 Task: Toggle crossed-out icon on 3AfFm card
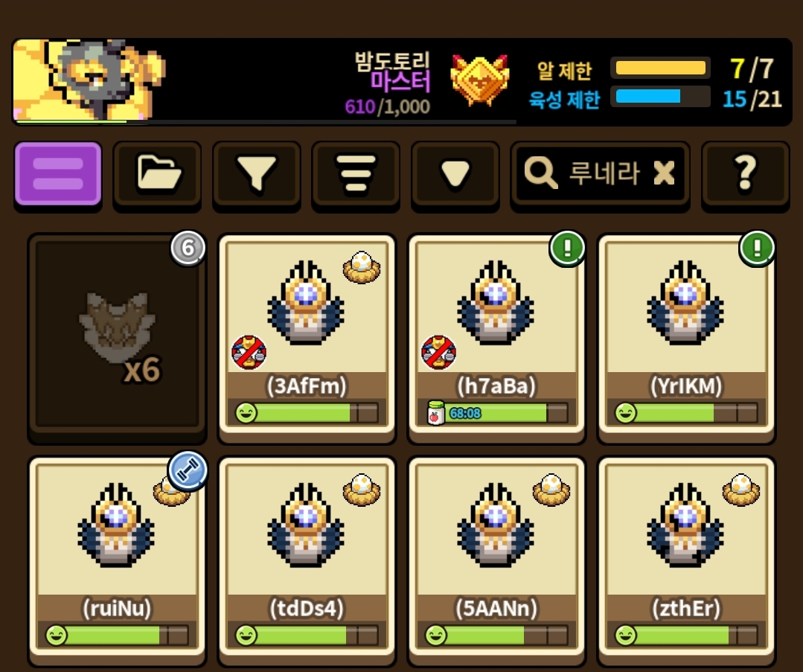249,353
